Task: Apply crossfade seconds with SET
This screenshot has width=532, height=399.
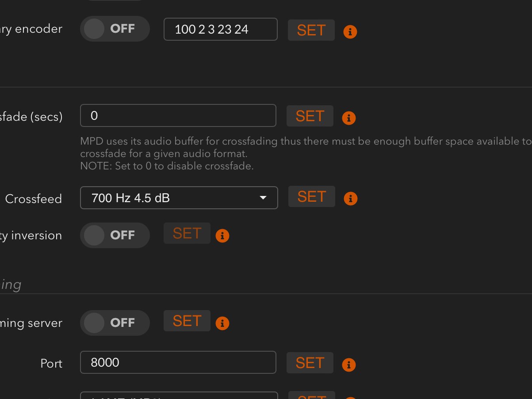Action: pos(310,116)
